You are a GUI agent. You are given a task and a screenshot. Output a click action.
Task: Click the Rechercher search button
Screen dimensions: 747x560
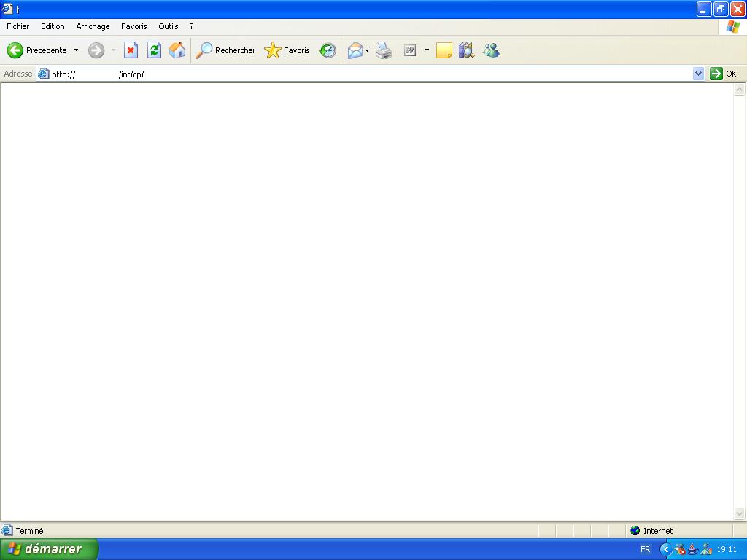pos(226,50)
